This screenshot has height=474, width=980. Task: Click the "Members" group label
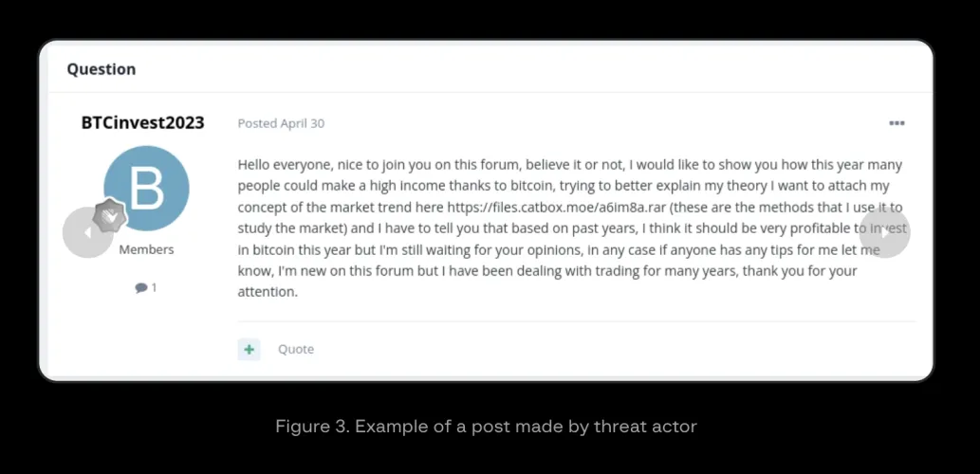tap(146, 249)
